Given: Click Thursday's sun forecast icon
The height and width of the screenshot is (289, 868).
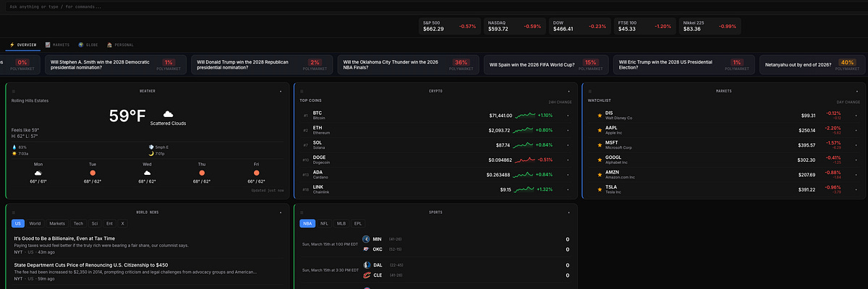Looking at the screenshot, I should click(202, 173).
